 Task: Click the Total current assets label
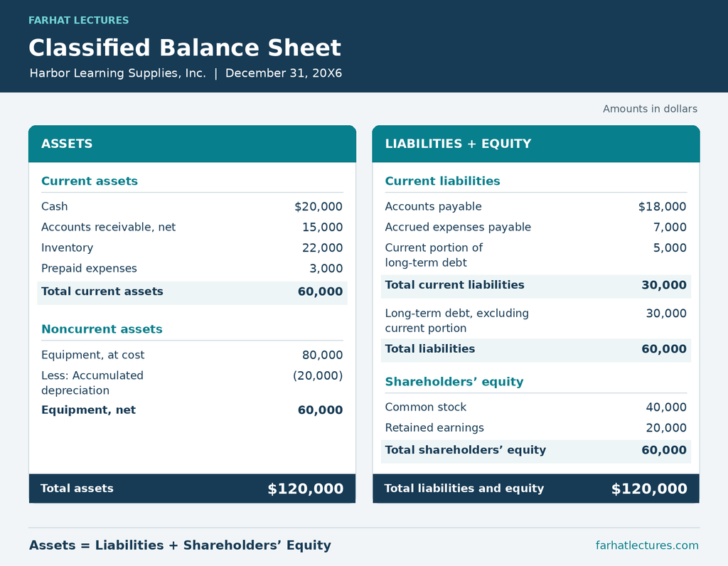[102, 291]
